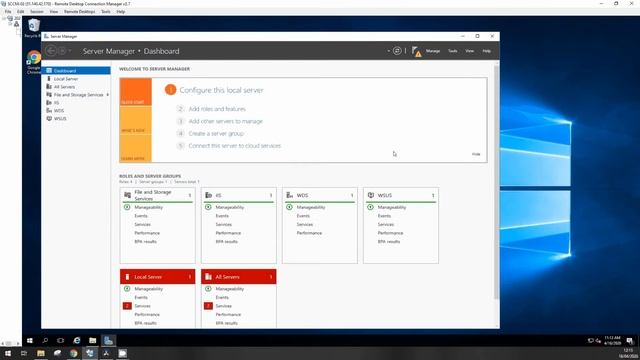Click the Manageability status icon in IIS tile
Viewport: 640px width, 360px height.
208,207
